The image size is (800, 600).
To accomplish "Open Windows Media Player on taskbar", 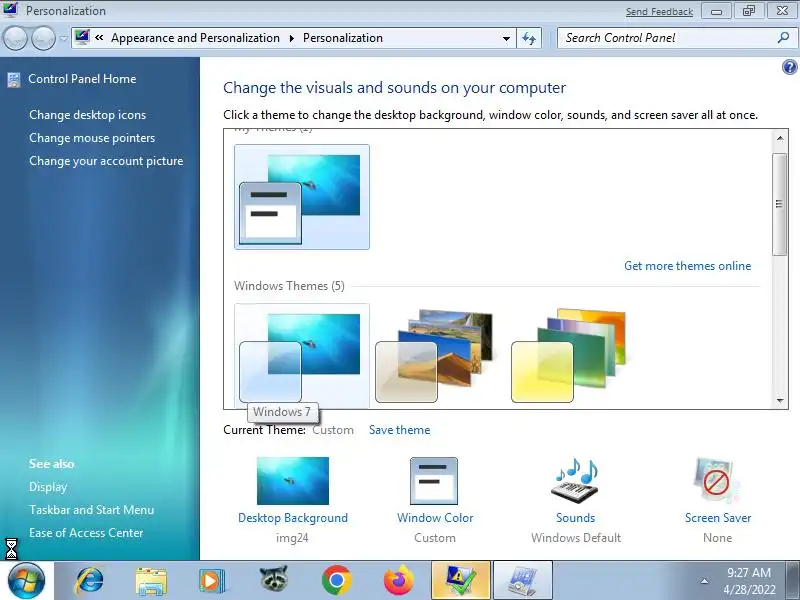I will (x=212, y=581).
